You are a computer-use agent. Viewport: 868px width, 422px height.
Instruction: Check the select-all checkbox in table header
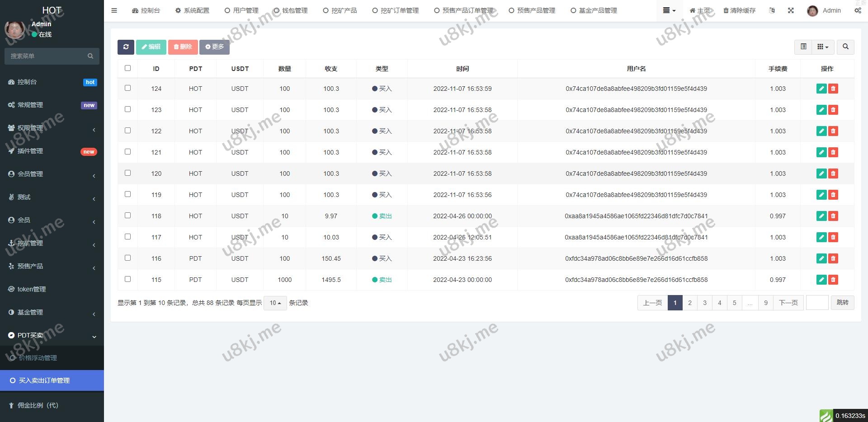(x=127, y=68)
